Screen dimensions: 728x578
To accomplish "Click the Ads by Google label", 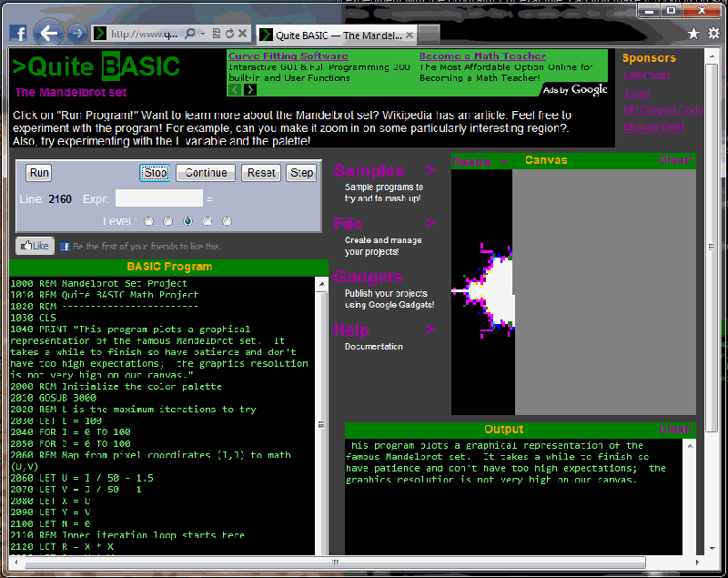I will coord(575,89).
